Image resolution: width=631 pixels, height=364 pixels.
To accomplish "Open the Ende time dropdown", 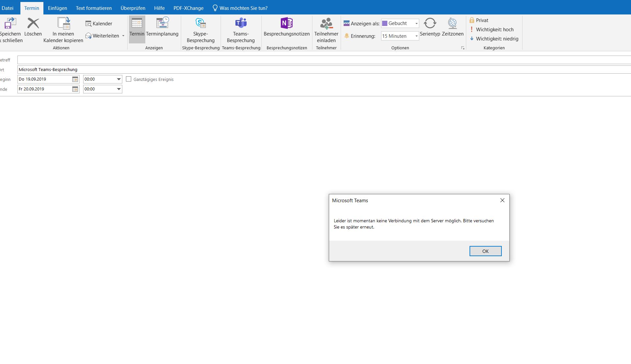I will (x=119, y=89).
